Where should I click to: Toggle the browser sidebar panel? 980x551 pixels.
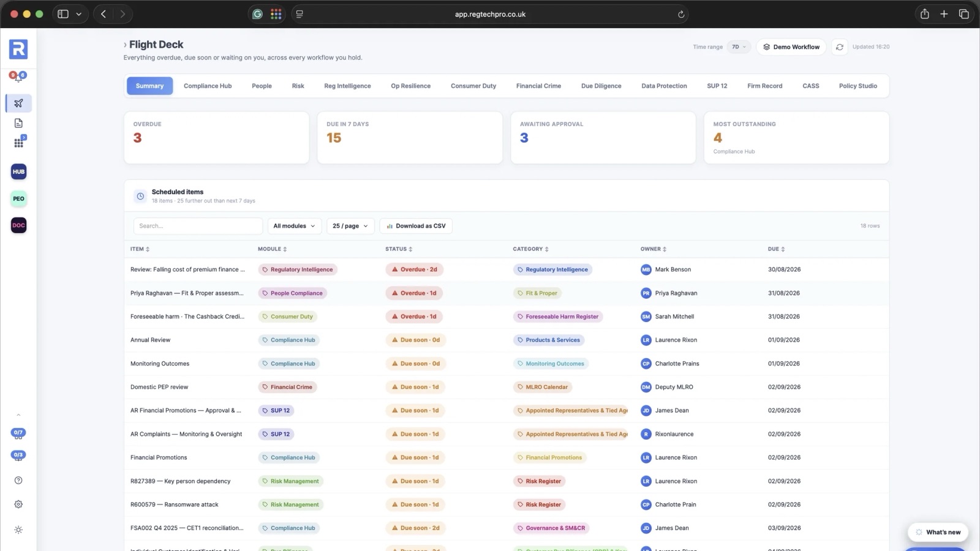tap(63, 14)
